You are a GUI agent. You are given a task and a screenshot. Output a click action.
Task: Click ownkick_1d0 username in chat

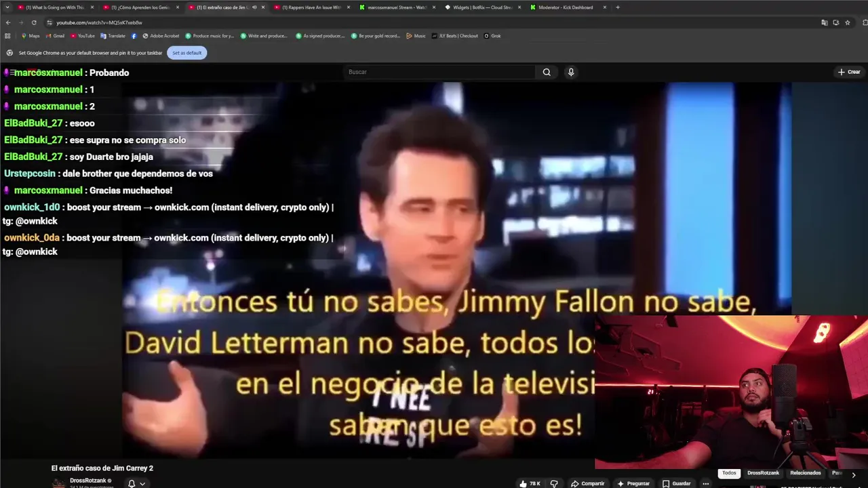(x=32, y=207)
